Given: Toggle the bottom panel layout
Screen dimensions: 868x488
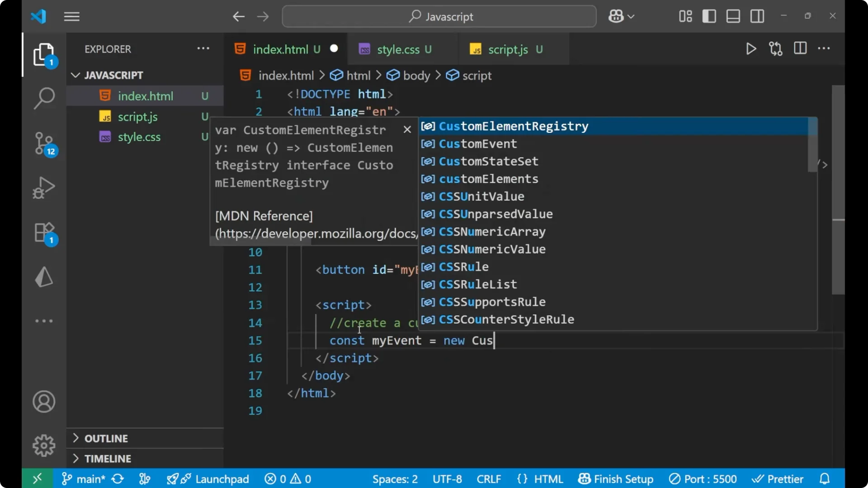Looking at the screenshot, I should [733, 16].
